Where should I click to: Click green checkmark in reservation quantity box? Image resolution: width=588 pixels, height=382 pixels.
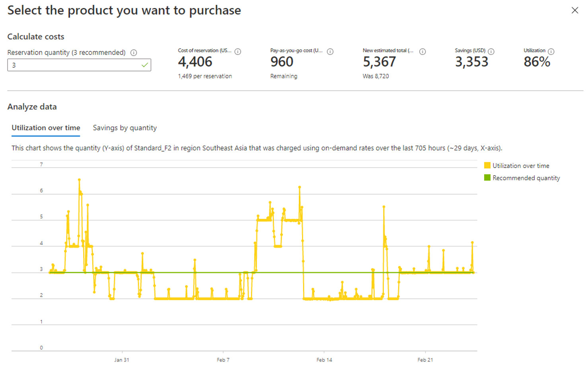[x=145, y=65]
